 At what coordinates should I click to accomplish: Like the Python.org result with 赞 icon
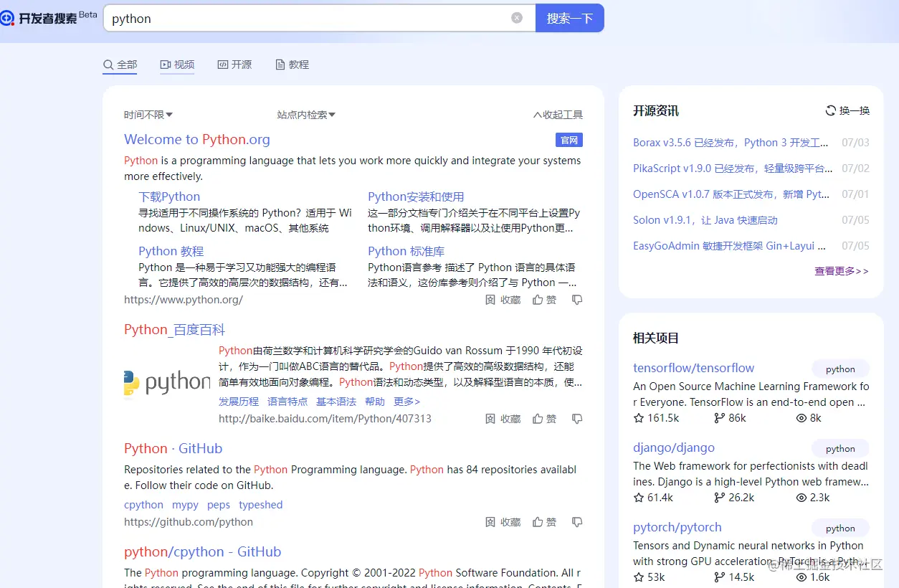(x=545, y=300)
